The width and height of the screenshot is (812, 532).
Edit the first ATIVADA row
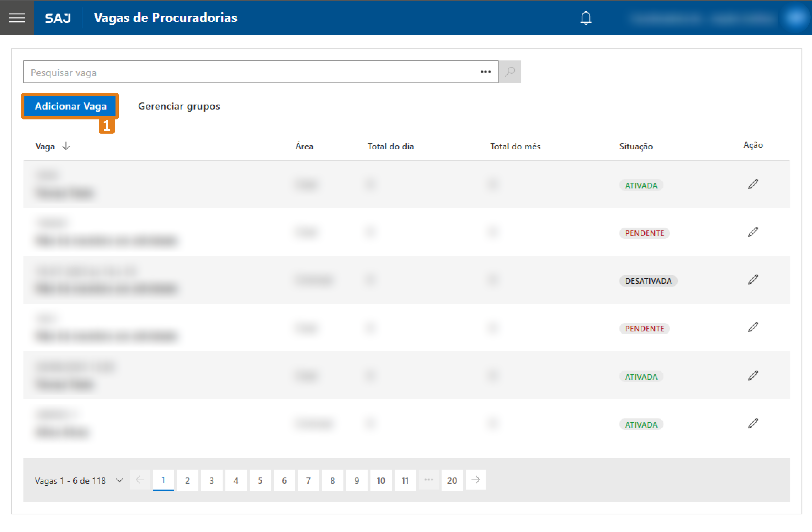tap(753, 184)
